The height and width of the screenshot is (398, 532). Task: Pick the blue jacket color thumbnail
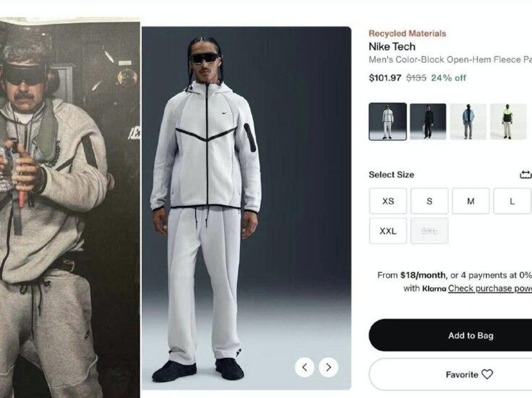tap(468, 121)
